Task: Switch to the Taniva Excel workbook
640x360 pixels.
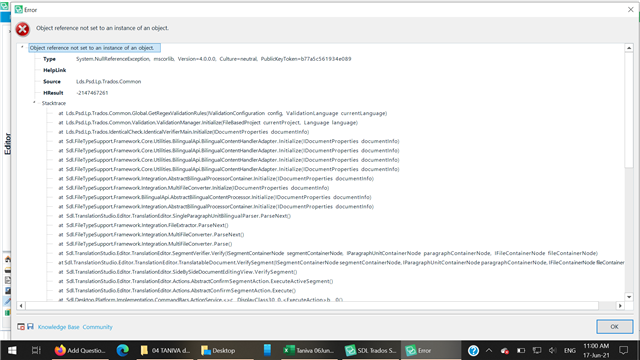Action: (309, 350)
